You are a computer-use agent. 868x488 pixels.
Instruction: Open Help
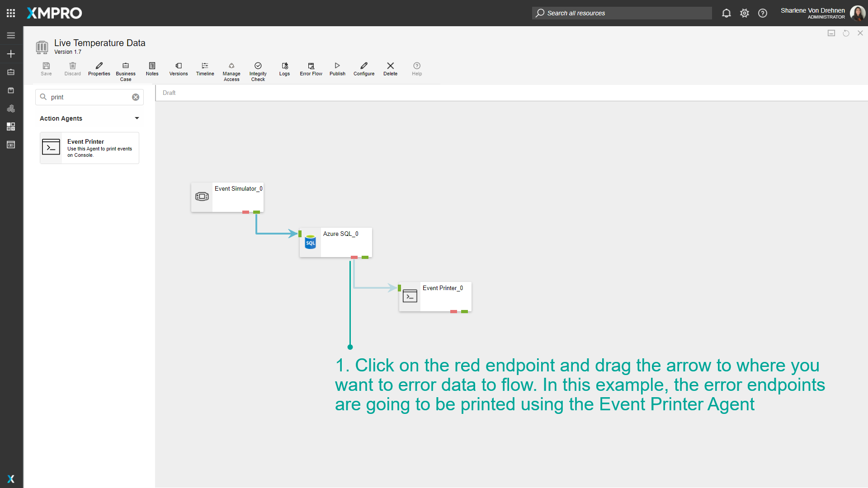click(x=416, y=69)
